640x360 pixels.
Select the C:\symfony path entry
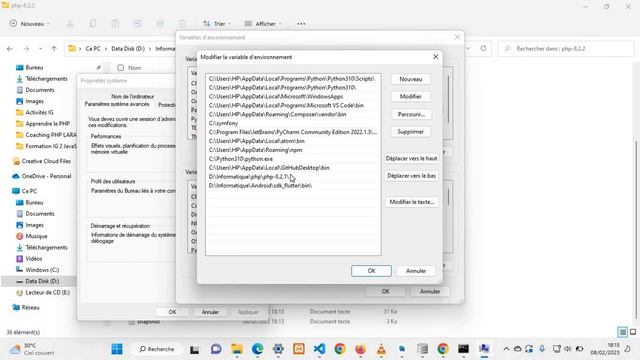(x=293, y=123)
